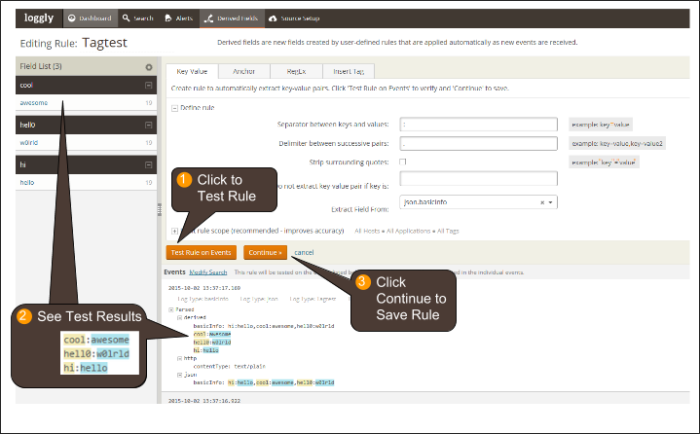Collapse the hi field group
The width and height of the screenshot is (700, 434).
(149, 164)
